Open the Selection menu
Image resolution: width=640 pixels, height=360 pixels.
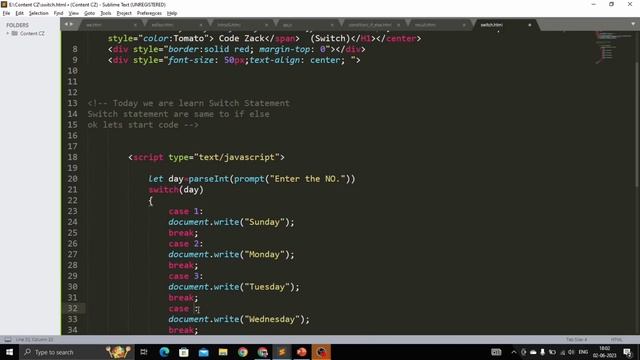point(38,13)
